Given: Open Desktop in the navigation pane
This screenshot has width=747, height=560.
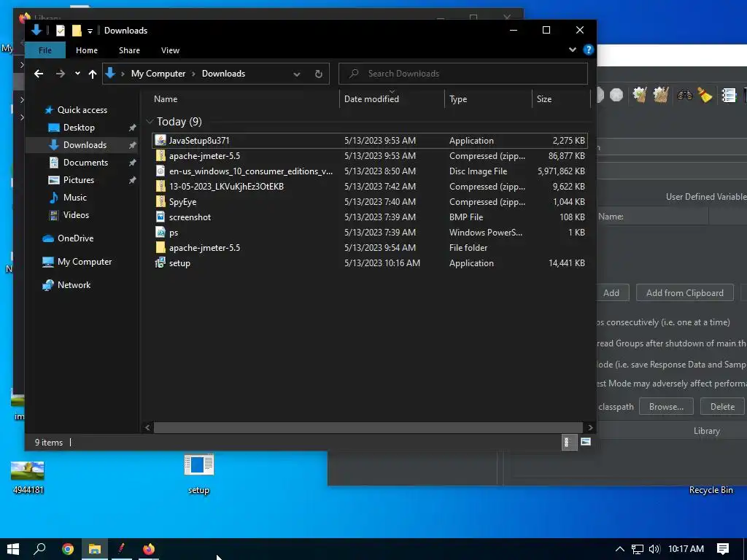Looking at the screenshot, I should click(x=79, y=128).
